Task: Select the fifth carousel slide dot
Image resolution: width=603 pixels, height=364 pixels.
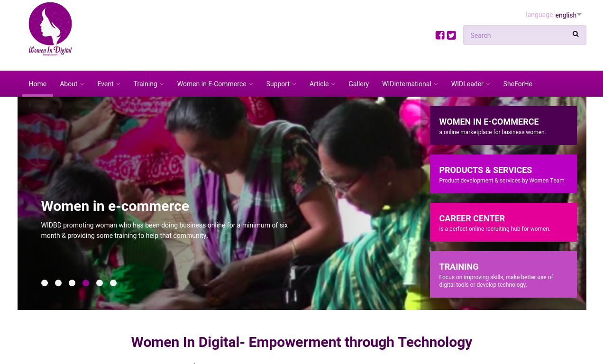Action: tap(100, 283)
